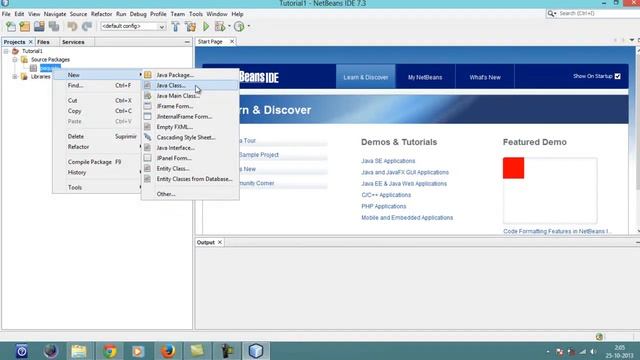This screenshot has width=640, height=360.
Task: Minimize the Projects window group
Action: tap(187, 42)
